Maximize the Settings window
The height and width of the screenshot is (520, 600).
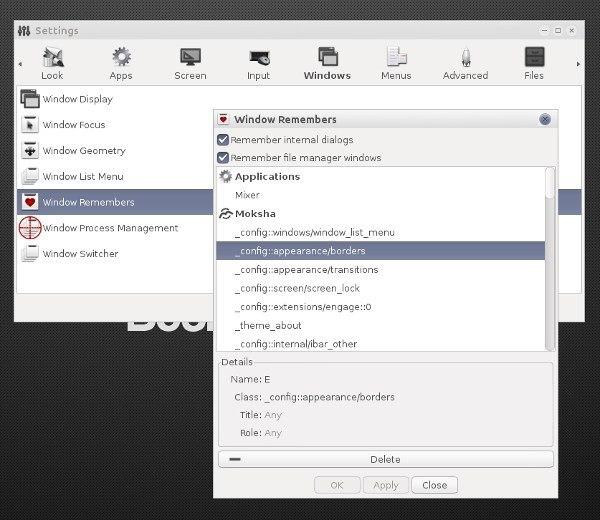click(558, 31)
